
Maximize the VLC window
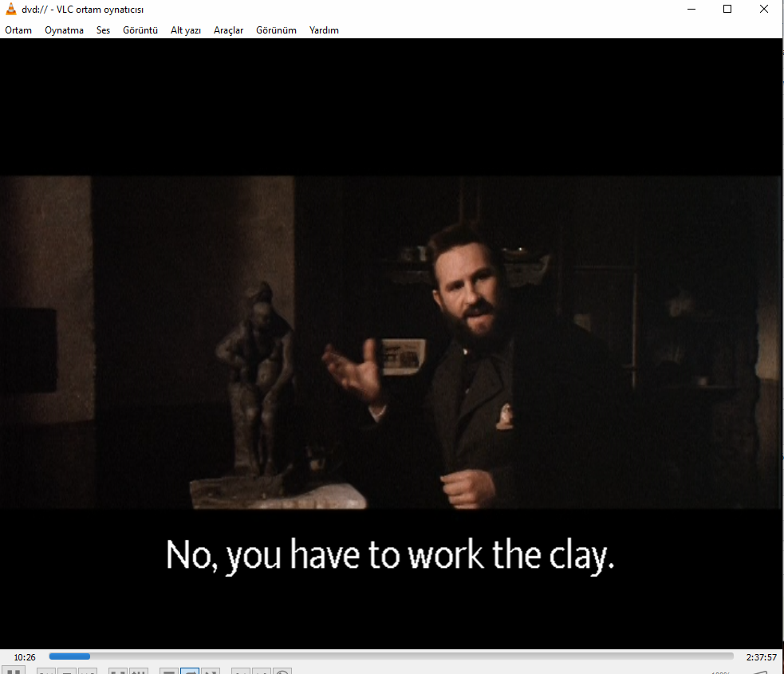pos(727,9)
